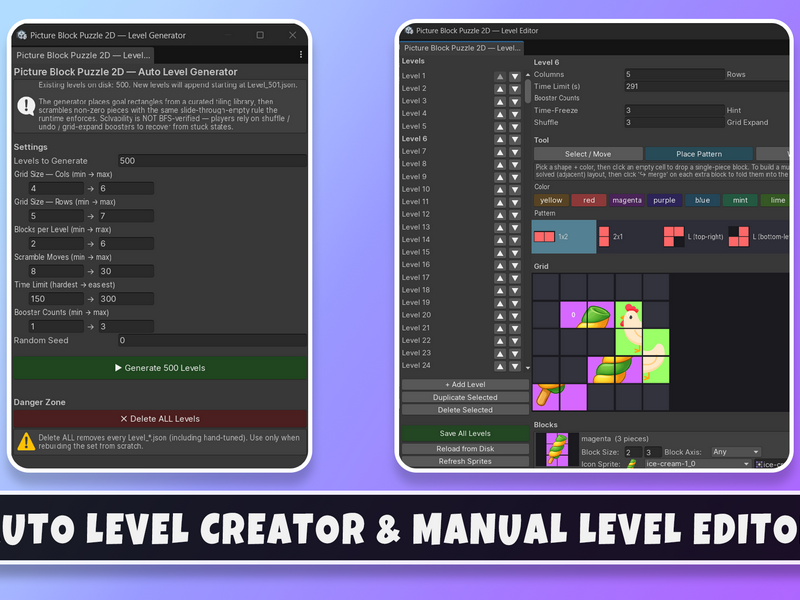Open the Block Axis dropdown
800x600 pixels.
point(736,452)
